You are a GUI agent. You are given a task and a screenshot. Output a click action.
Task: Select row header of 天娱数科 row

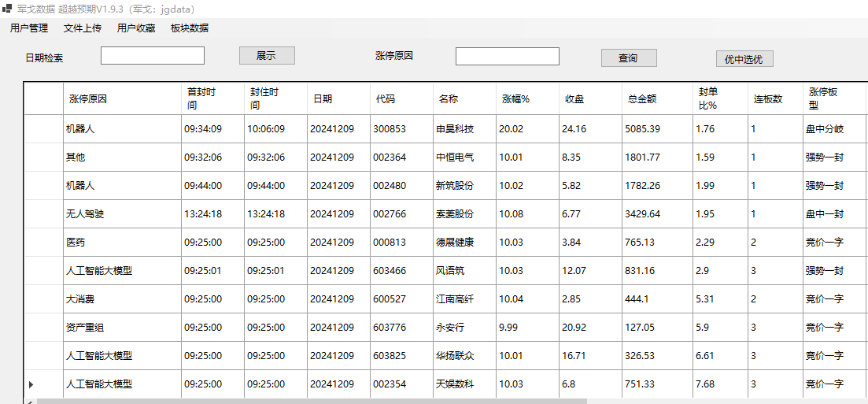pyautogui.click(x=44, y=384)
